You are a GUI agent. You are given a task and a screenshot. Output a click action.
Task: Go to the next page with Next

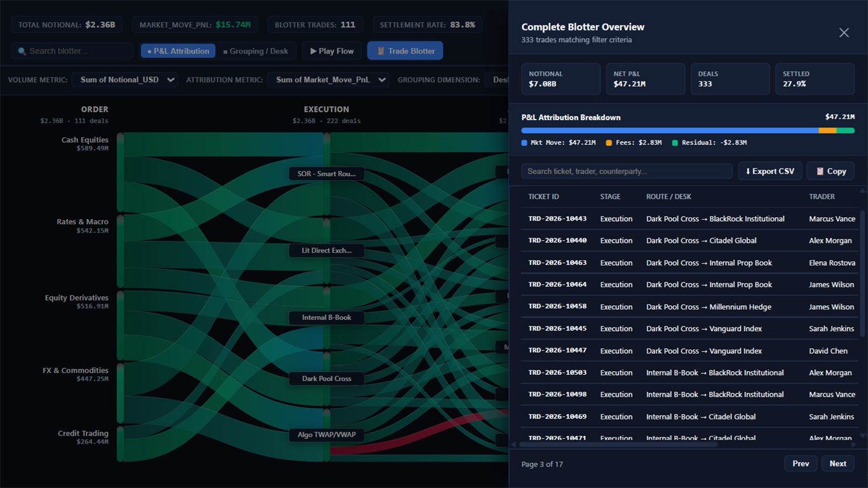tap(837, 464)
